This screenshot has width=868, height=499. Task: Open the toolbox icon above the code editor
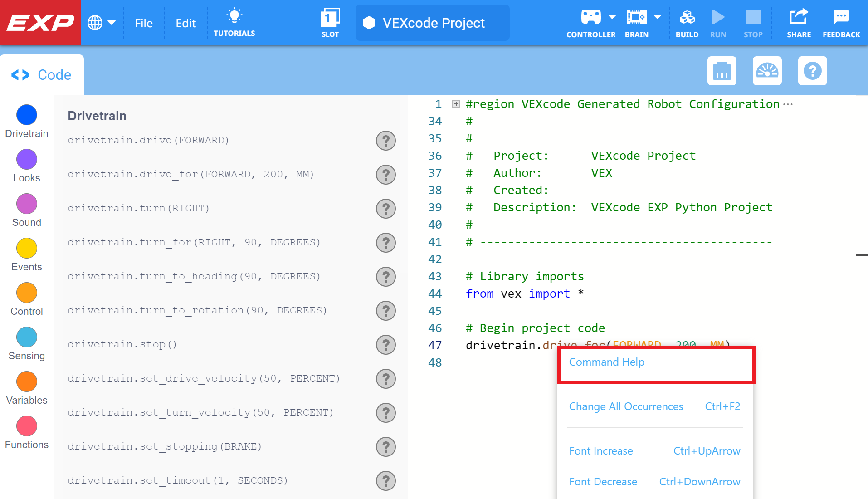(x=722, y=71)
